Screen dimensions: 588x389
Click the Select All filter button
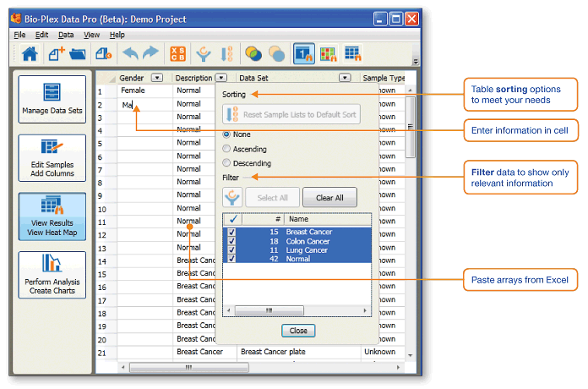(x=273, y=198)
